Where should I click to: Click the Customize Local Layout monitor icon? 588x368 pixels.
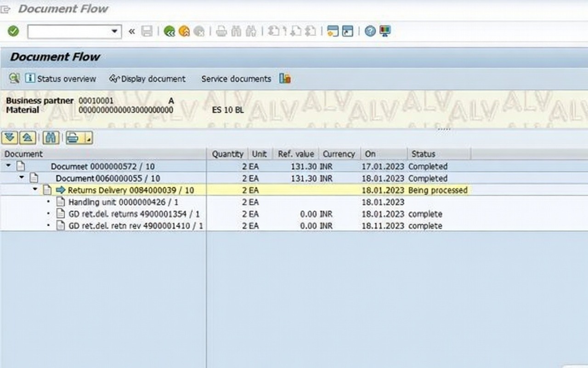(384, 31)
